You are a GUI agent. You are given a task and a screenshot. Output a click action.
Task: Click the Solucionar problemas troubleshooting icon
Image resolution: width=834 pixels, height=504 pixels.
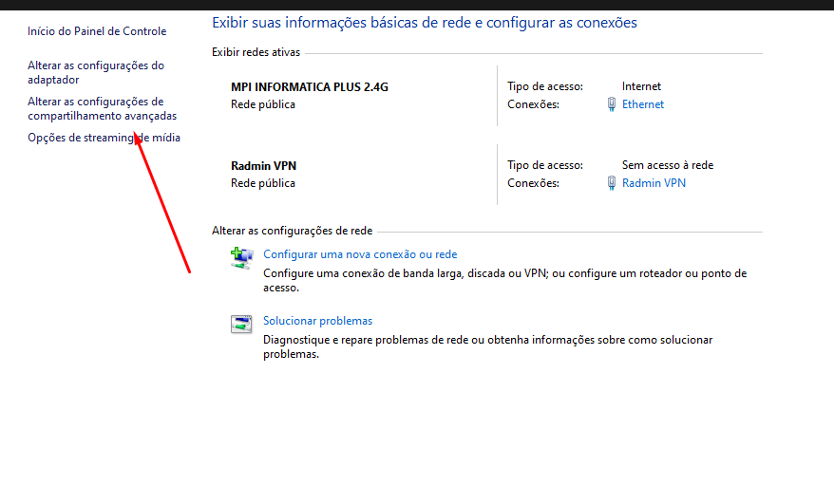(241, 324)
